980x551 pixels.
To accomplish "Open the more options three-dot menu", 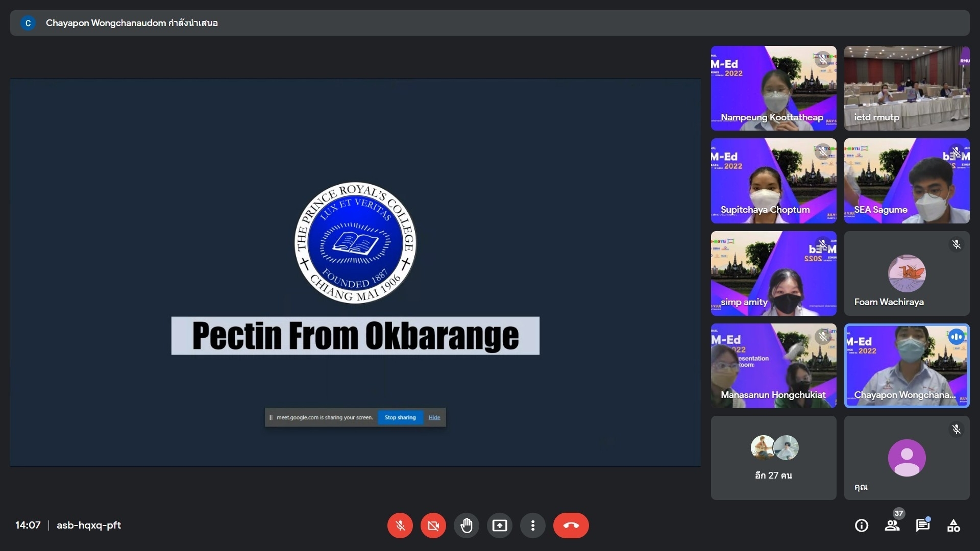I will pos(533,525).
